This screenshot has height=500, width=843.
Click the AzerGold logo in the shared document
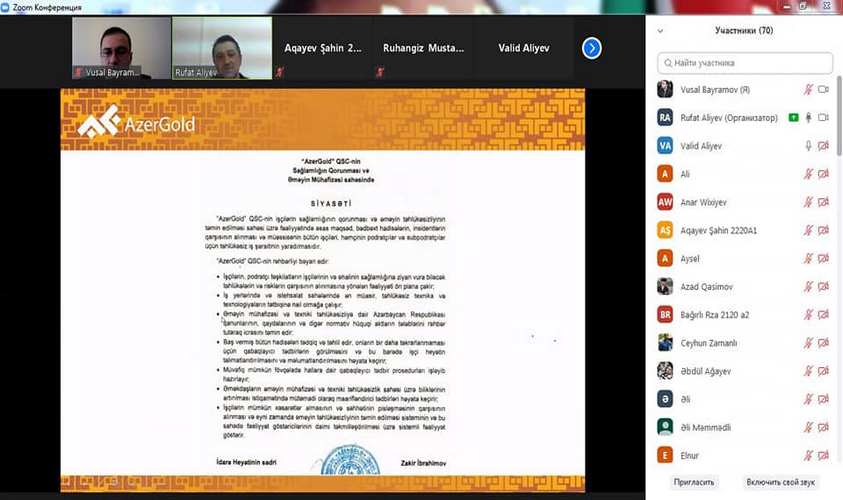point(137,125)
